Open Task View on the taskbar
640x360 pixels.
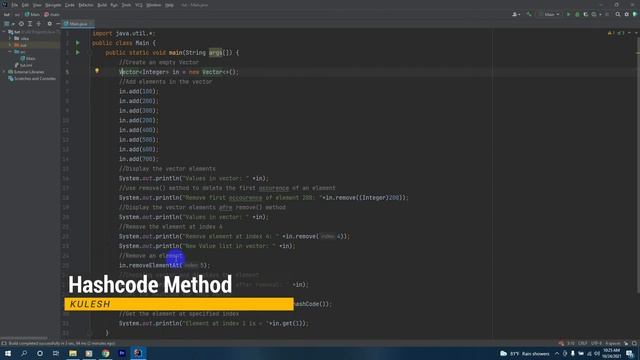coord(56,353)
